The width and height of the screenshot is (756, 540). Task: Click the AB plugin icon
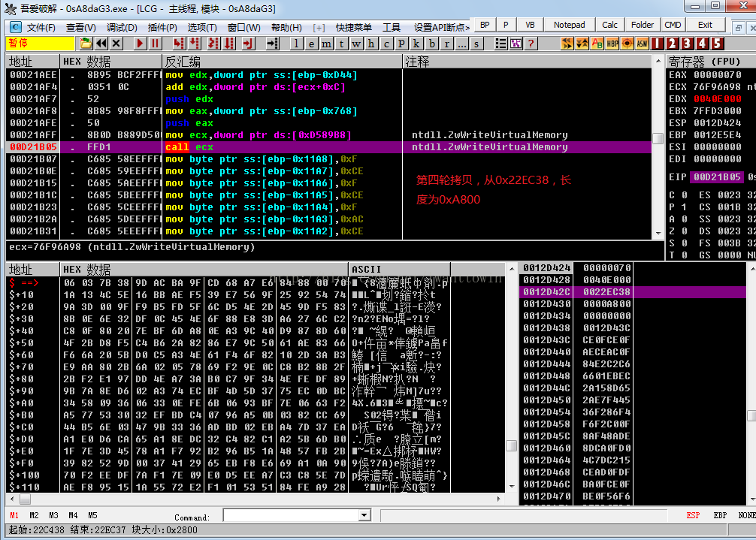(597, 44)
